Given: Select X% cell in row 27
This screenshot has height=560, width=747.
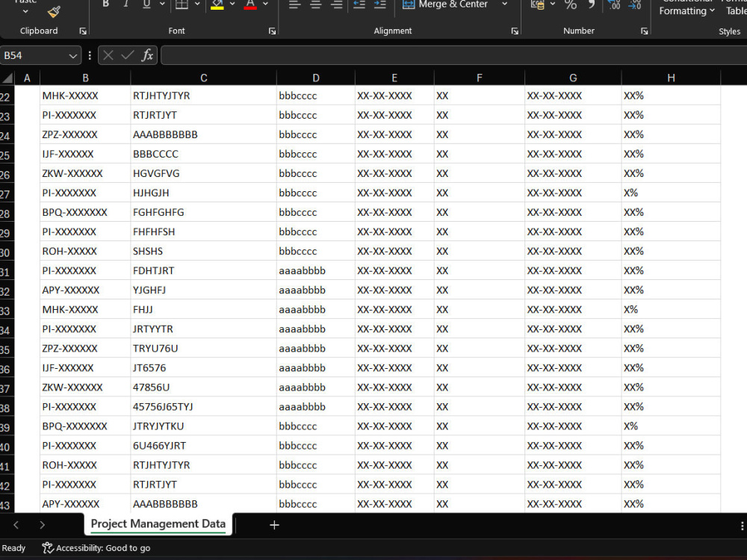Looking at the screenshot, I should (671, 193).
